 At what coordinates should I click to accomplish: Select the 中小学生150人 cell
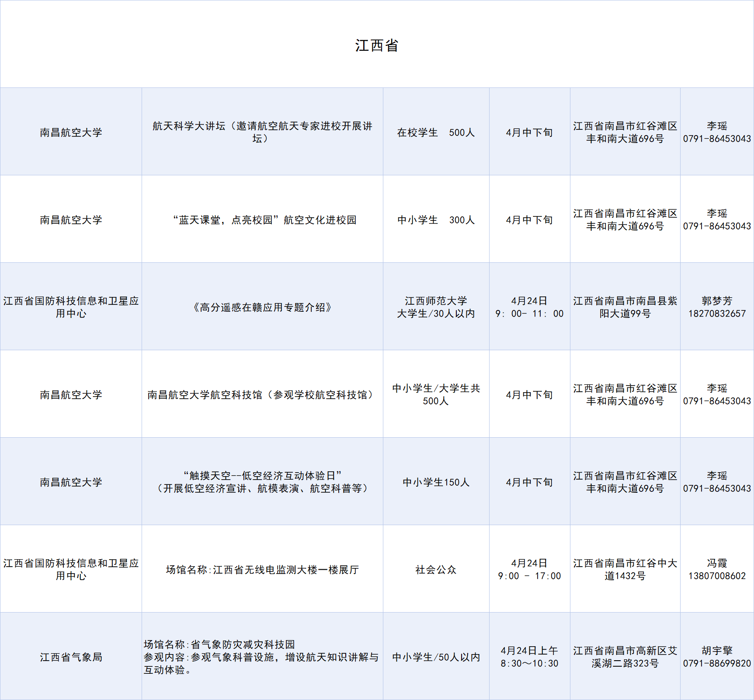click(x=436, y=481)
